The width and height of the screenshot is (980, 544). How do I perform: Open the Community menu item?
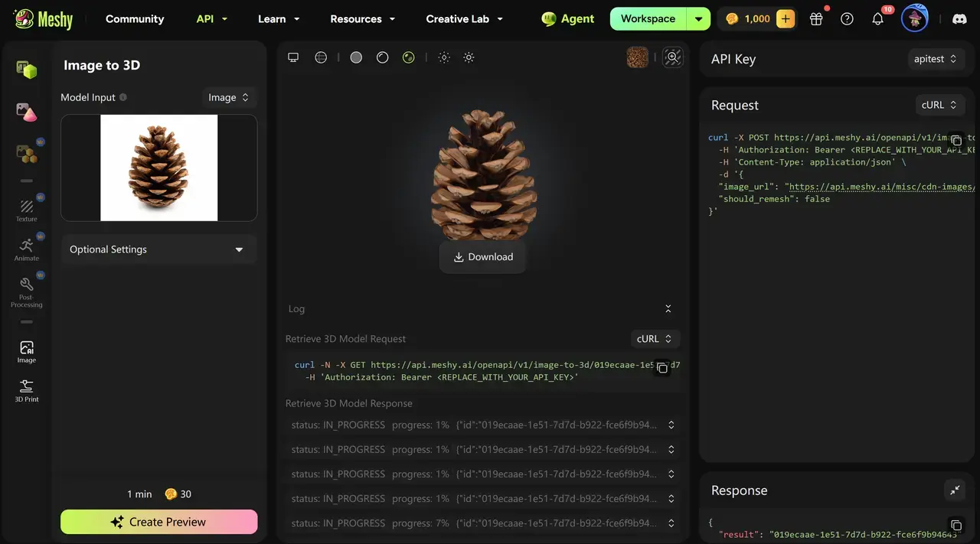click(x=135, y=19)
